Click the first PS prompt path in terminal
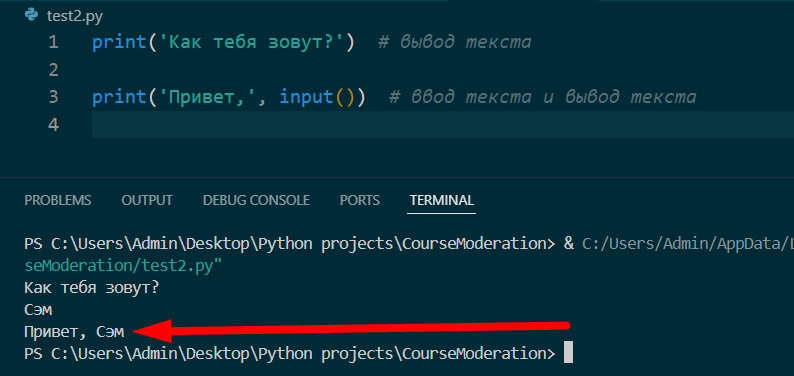The height and width of the screenshot is (376, 794). (290, 244)
